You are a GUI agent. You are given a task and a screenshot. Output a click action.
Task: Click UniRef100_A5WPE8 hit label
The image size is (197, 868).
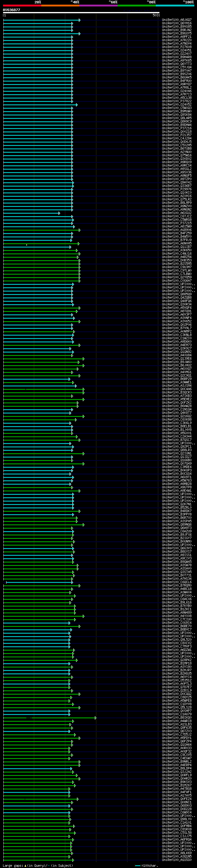(177, 700)
